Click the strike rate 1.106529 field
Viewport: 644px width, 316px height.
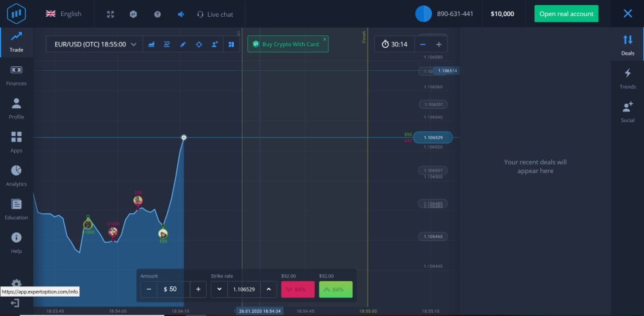click(x=244, y=290)
